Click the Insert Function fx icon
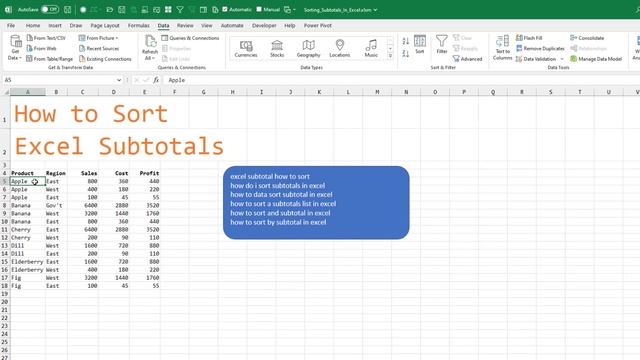The image size is (640, 360). point(156,80)
